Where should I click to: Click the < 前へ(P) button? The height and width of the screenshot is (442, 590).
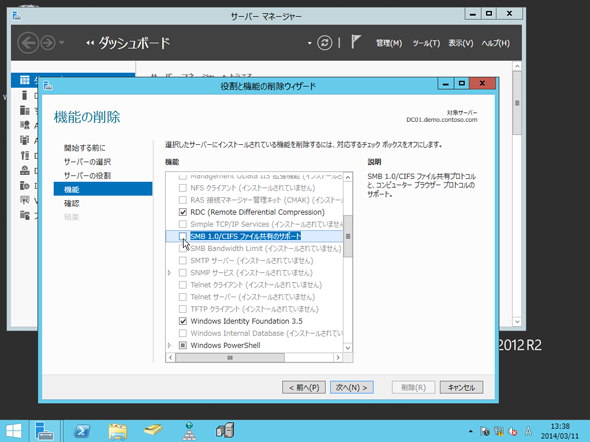[304, 387]
